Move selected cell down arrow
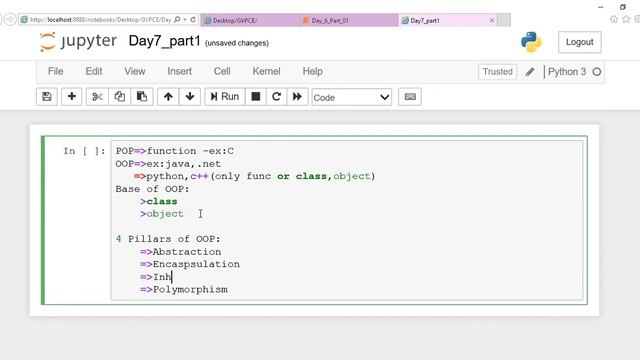 click(x=190, y=97)
